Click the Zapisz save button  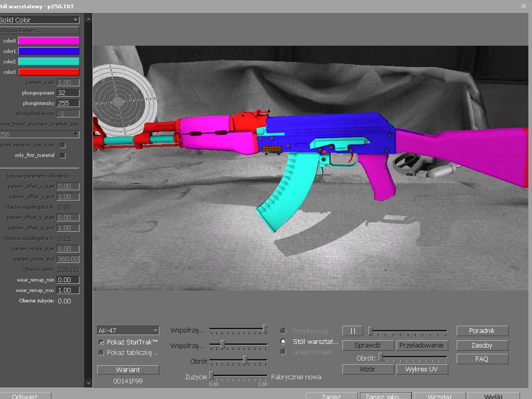tap(331, 396)
